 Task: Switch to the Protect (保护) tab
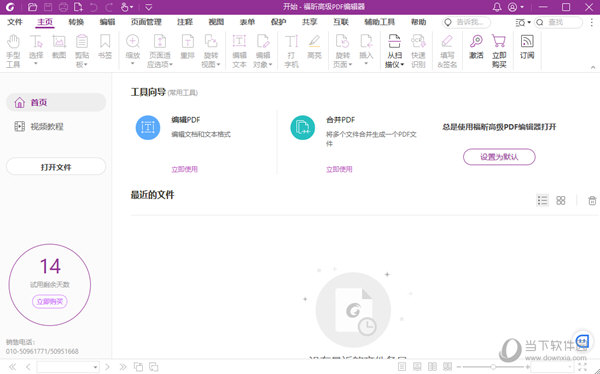278,22
